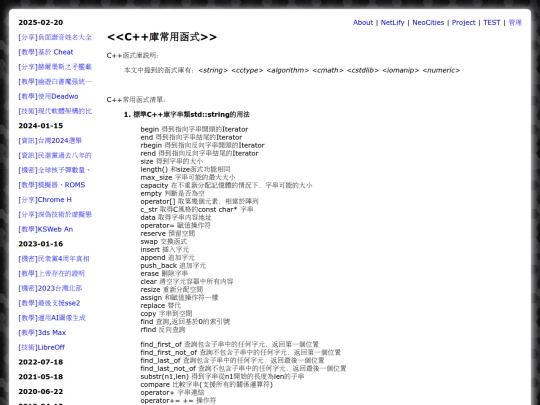Image resolution: width=540 pixels, height=405 pixels.
Task: Open the [教學]KSWeb An article
Action: coord(46,229)
